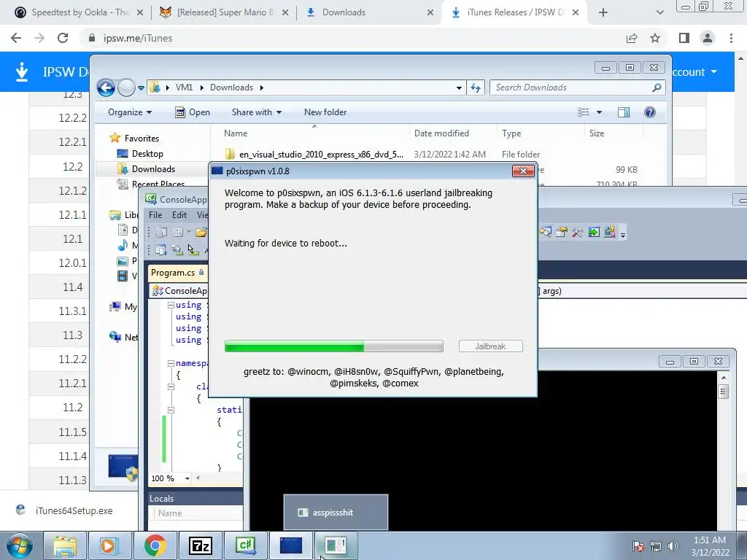
Task: Sort files by the Type column
Action: point(511,133)
